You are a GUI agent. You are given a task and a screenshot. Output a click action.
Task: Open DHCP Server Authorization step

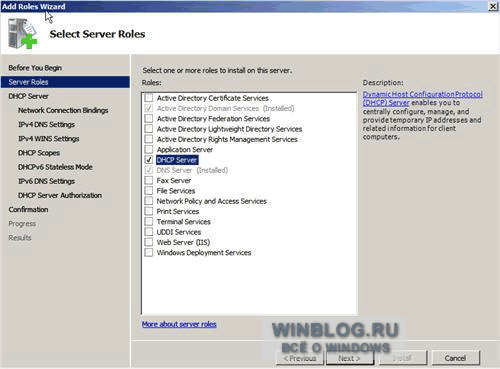pos(60,195)
